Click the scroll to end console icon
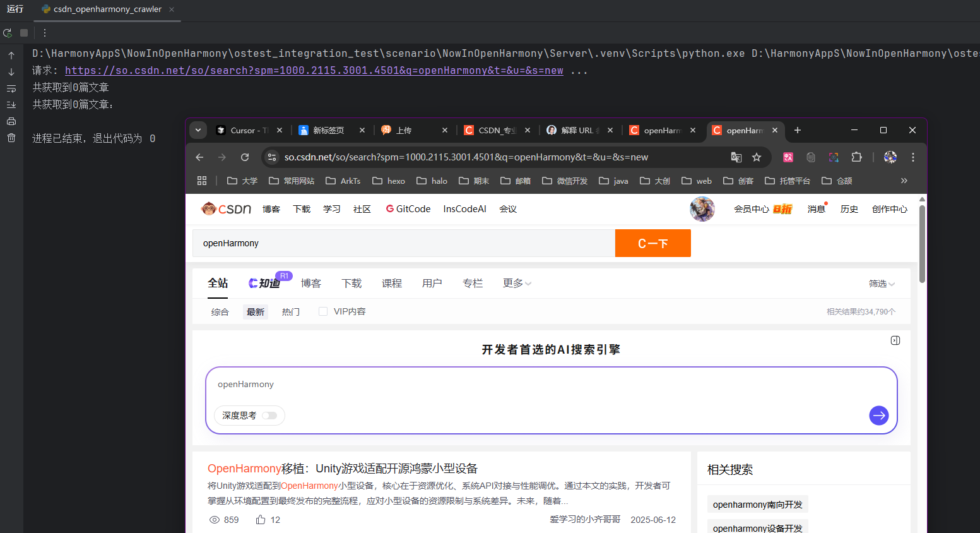This screenshot has width=980, height=533. click(x=11, y=105)
